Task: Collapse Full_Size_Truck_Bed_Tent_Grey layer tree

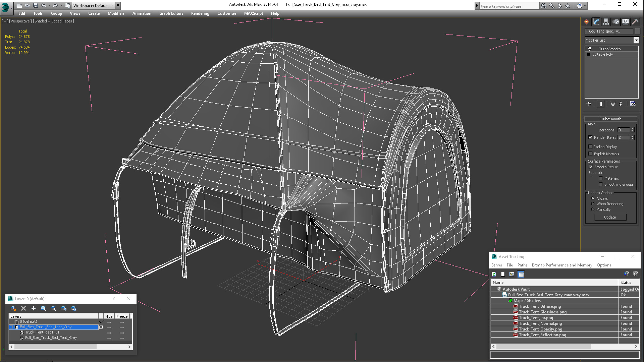Action: click(11, 327)
